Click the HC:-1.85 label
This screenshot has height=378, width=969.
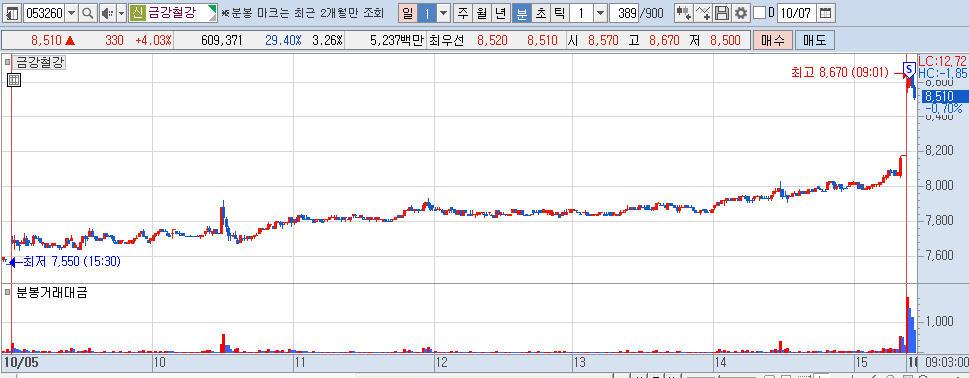[x=943, y=74]
